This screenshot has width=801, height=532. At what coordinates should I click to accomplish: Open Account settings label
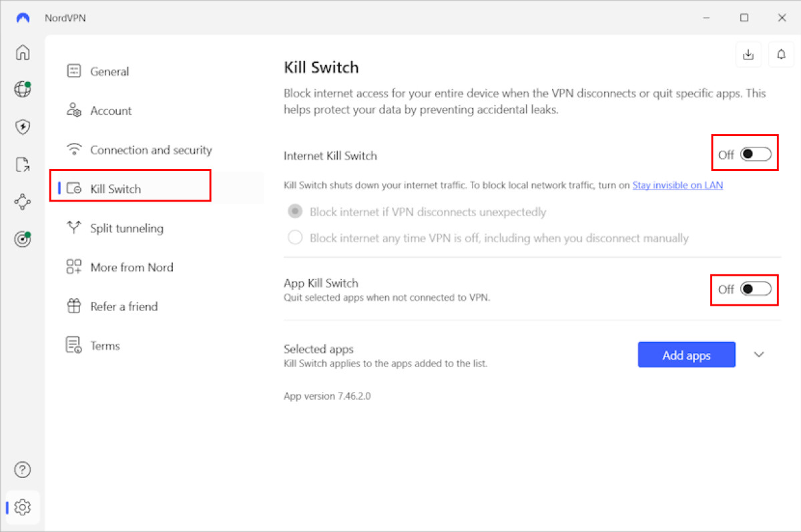pyautogui.click(x=111, y=111)
